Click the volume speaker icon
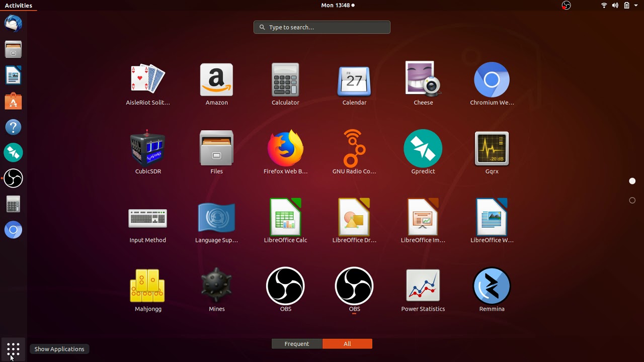This screenshot has height=362, width=644. pyautogui.click(x=615, y=6)
